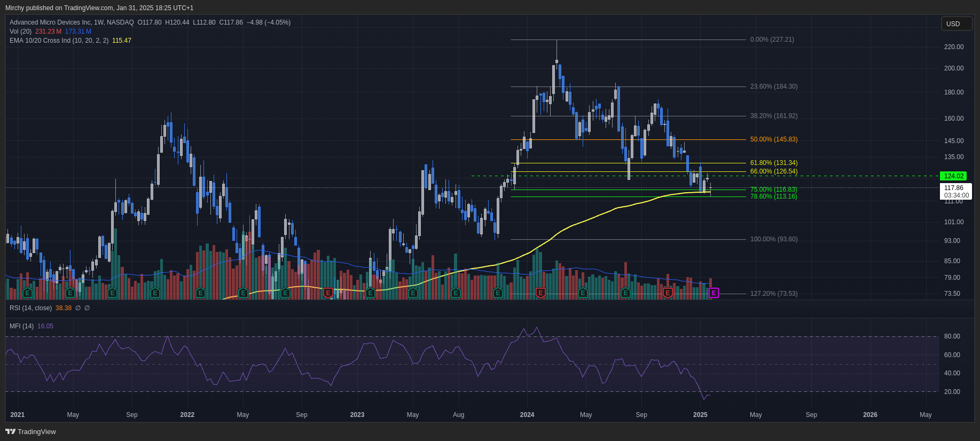Click the 2026 label on the time axis
This screenshot has height=441, width=980.
click(870, 415)
